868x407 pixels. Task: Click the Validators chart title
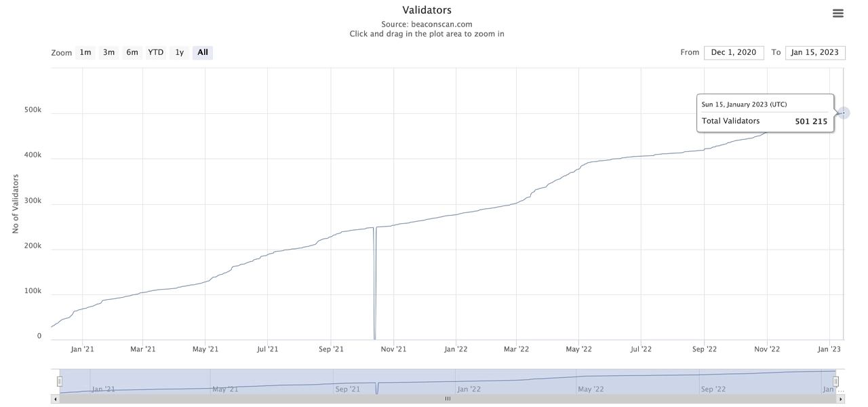[427, 10]
